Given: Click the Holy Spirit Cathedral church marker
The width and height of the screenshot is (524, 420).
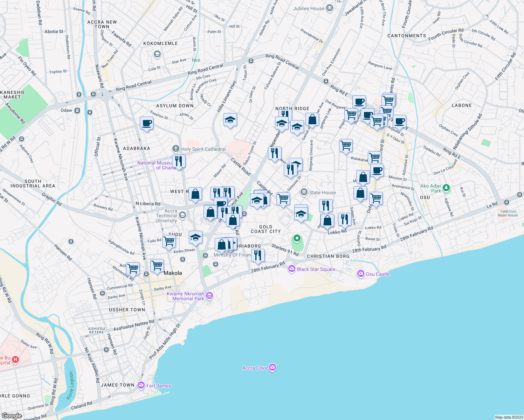Looking at the screenshot, I should tap(175, 148).
